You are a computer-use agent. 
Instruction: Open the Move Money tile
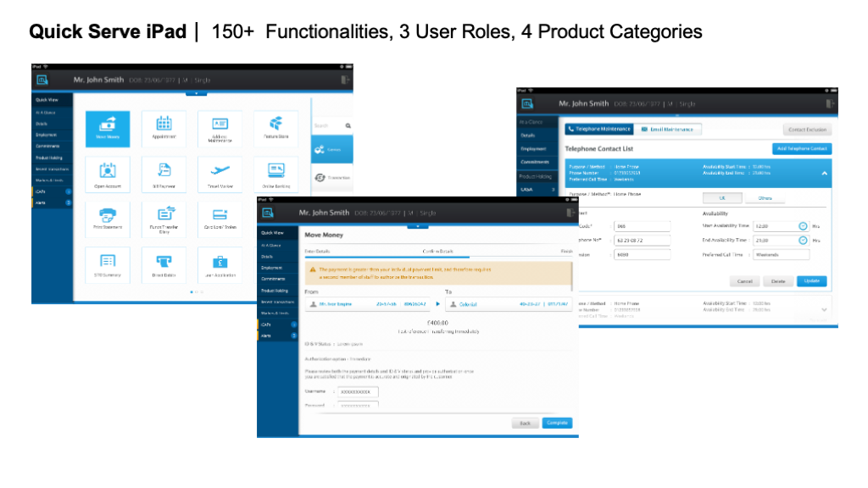(108, 129)
